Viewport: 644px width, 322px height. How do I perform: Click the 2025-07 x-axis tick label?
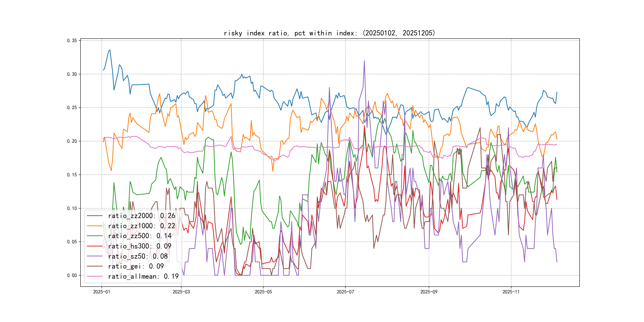coord(345,292)
